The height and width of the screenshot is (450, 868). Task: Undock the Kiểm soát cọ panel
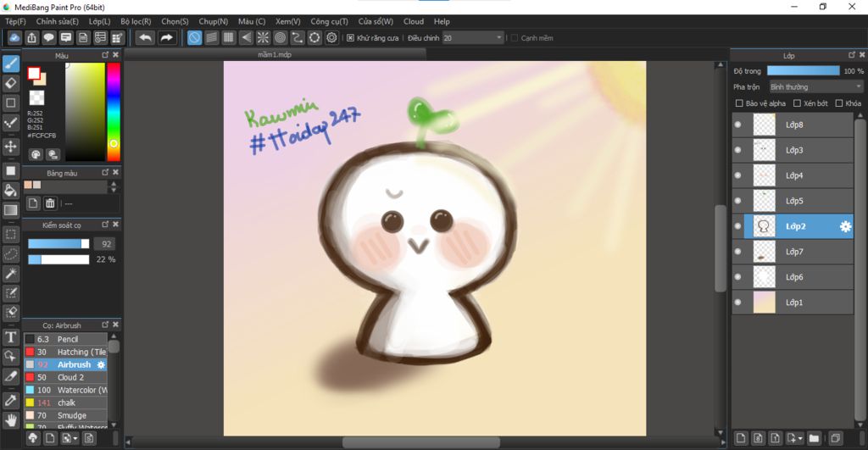click(x=105, y=225)
